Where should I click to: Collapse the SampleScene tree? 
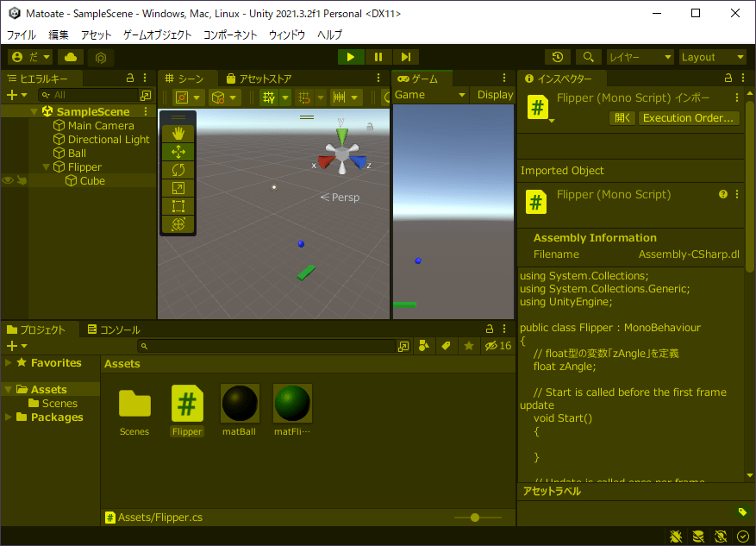tap(34, 112)
